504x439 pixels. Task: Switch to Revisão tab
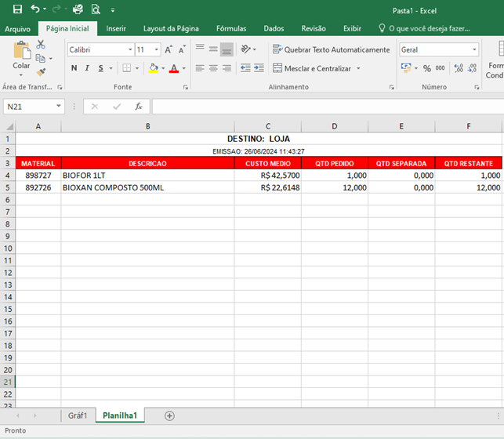(314, 28)
